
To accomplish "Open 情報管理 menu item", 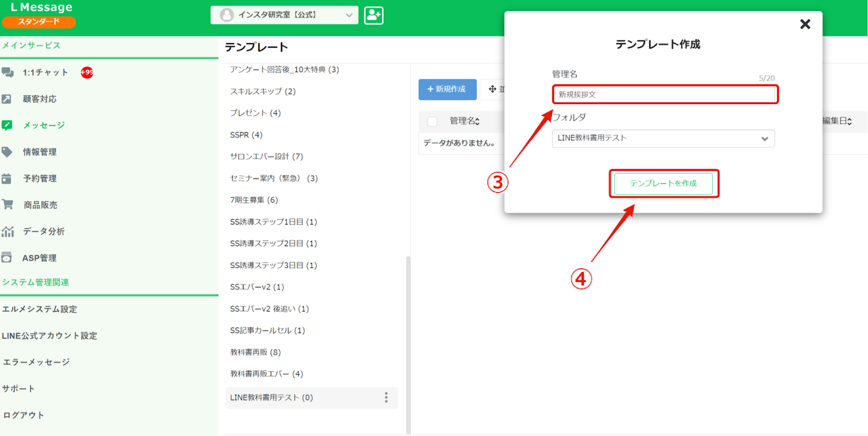I will point(40,152).
